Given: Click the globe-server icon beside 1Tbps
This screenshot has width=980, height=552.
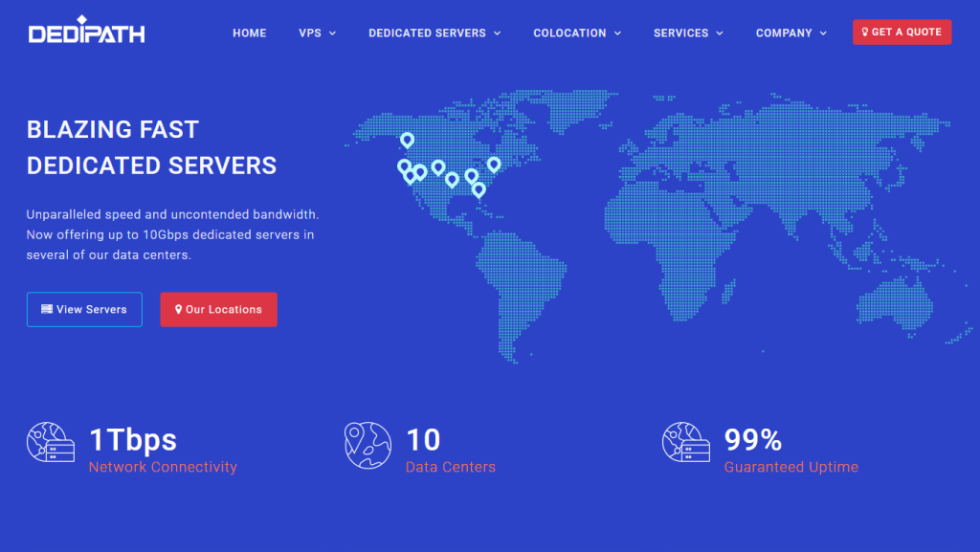Looking at the screenshot, I should (51, 442).
